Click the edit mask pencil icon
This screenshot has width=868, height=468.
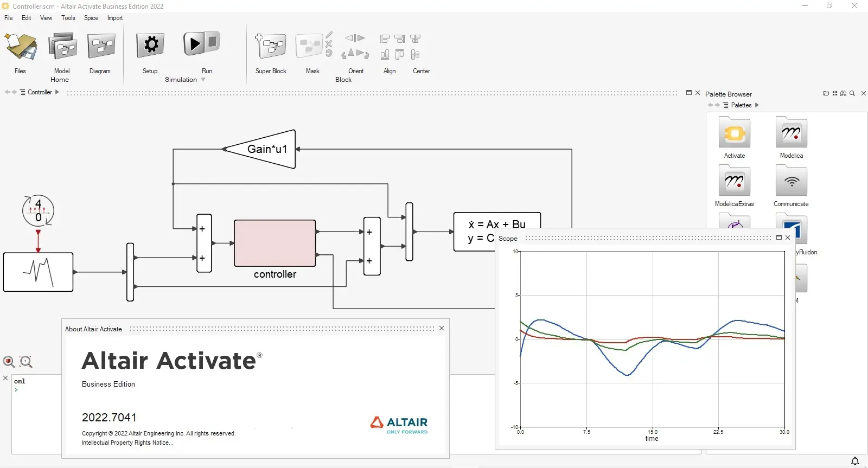329,35
